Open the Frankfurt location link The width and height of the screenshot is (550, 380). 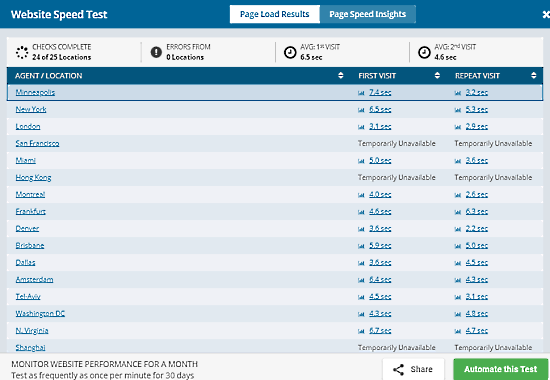pyautogui.click(x=31, y=212)
